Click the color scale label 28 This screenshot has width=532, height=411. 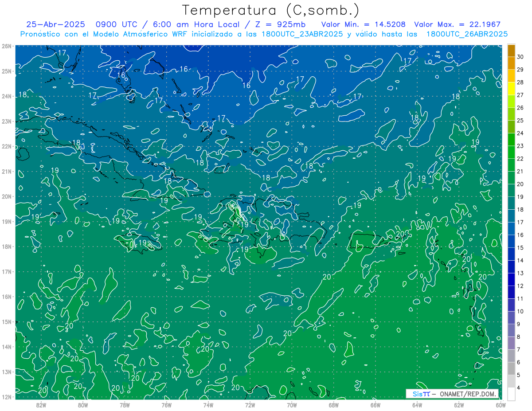click(520, 82)
